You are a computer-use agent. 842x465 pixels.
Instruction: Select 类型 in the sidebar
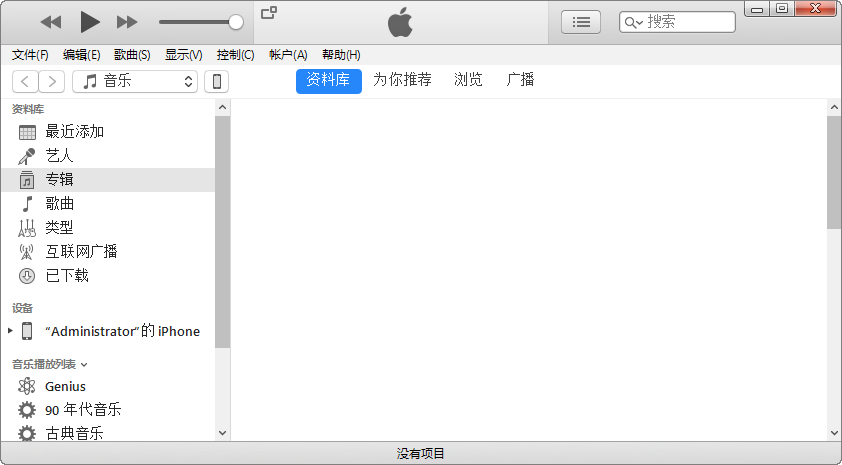[108, 228]
